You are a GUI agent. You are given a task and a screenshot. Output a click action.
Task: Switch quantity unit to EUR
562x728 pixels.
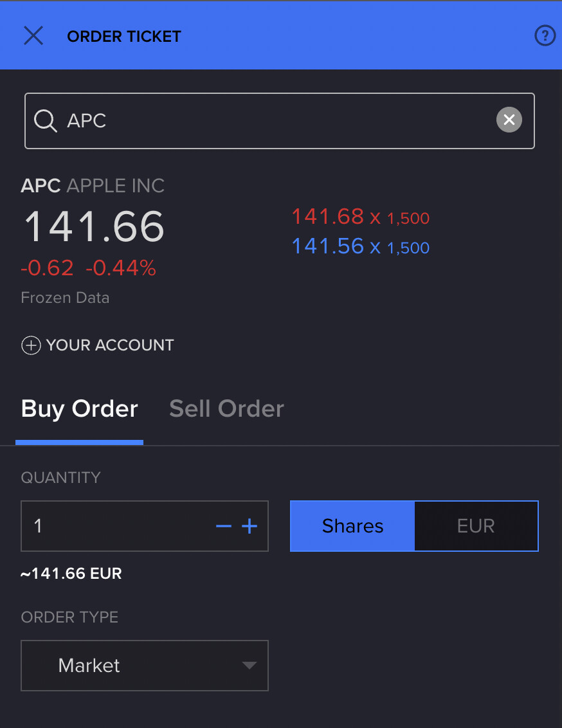[476, 526]
